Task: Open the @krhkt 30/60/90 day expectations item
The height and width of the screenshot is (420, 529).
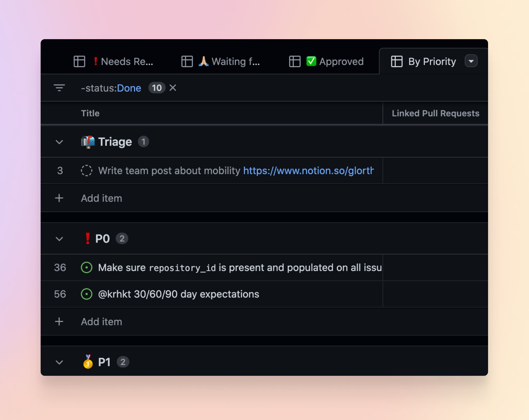Action: (x=179, y=294)
